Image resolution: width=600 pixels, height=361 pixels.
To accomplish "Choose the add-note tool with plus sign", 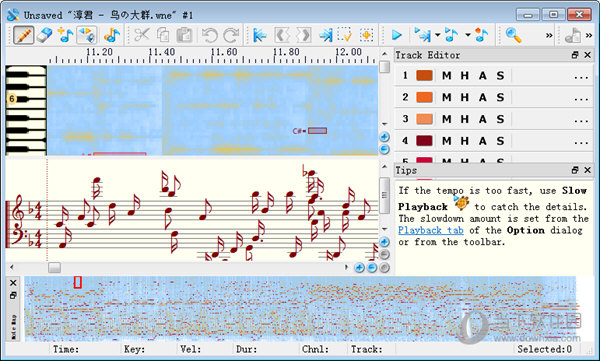I will pyautogui.click(x=65, y=35).
